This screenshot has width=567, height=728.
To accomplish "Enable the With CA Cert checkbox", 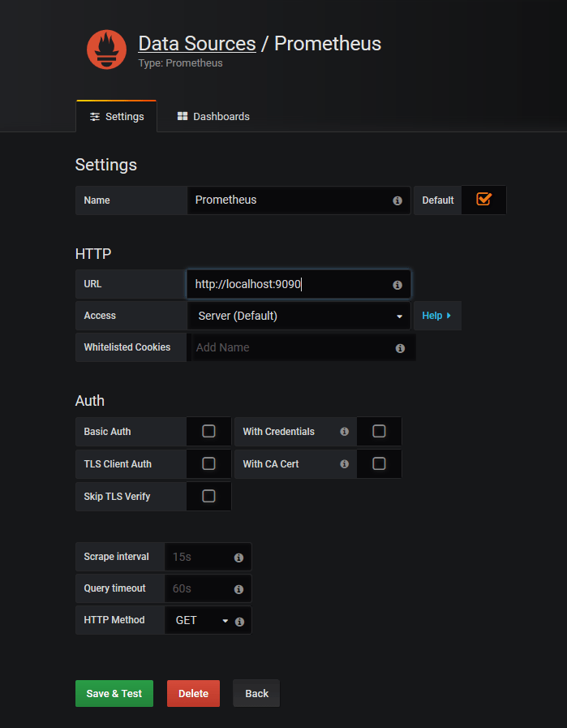I will coord(379,463).
